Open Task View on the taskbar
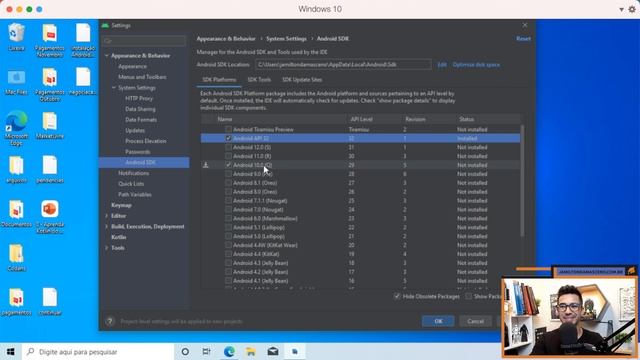The height and width of the screenshot is (360, 640). pyautogui.click(x=207, y=351)
